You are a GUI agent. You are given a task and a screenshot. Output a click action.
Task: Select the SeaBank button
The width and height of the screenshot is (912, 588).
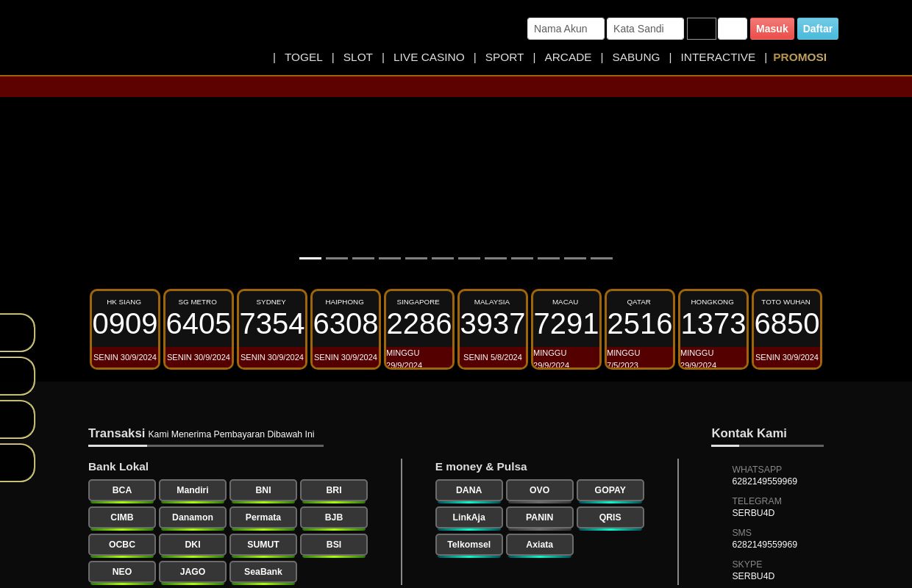[x=263, y=572]
